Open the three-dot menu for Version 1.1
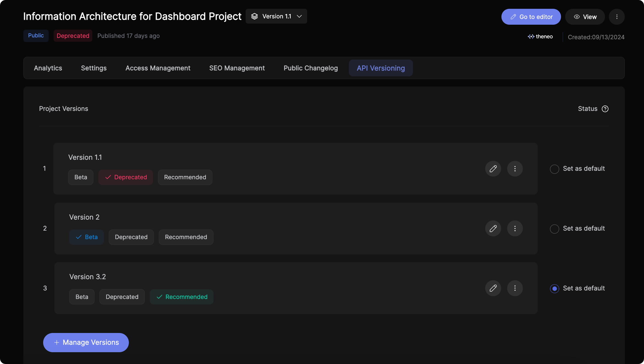This screenshot has width=644, height=364. (x=515, y=169)
